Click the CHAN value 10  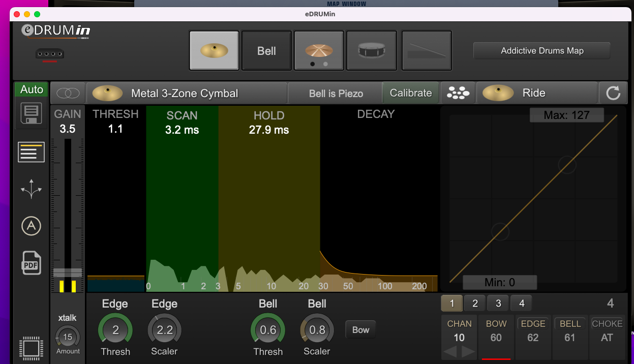459,338
